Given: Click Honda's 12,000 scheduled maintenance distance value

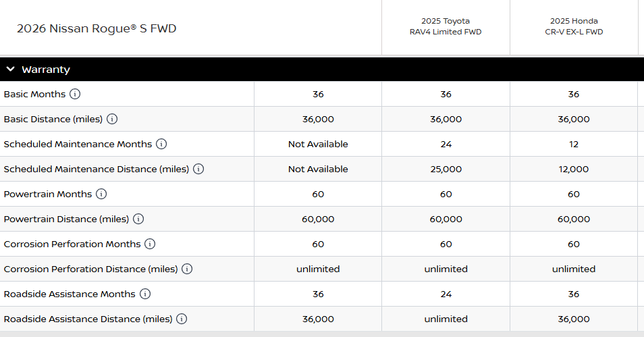Looking at the screenshot, I should tap(574, 169).
